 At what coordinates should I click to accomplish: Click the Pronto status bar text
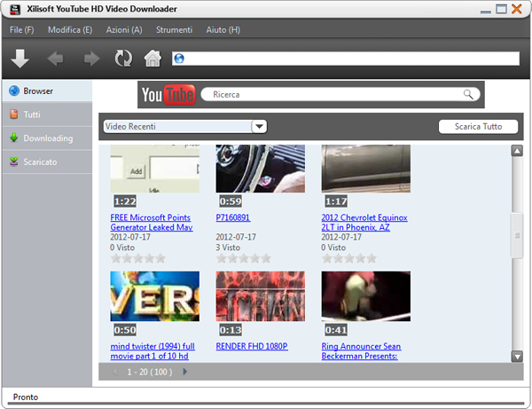click(x=26, y=397)
